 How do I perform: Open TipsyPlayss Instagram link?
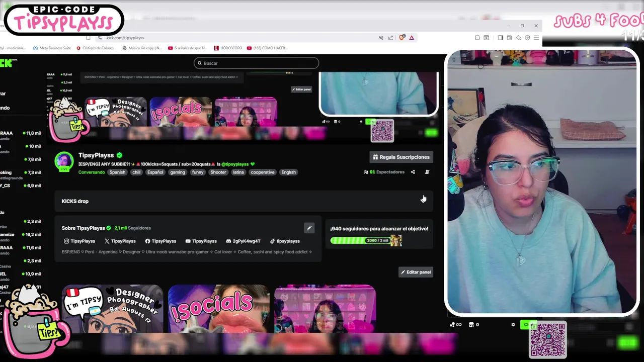(x=79, y=241)
